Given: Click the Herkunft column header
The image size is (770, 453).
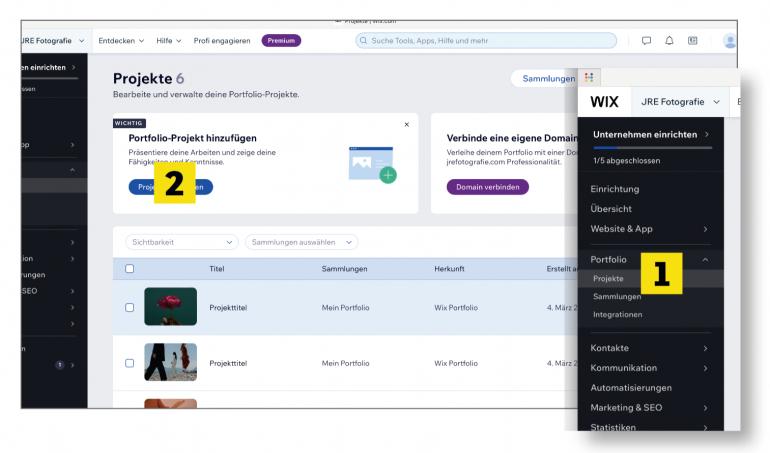Looking at the screenshot, I should pos(449,269).
